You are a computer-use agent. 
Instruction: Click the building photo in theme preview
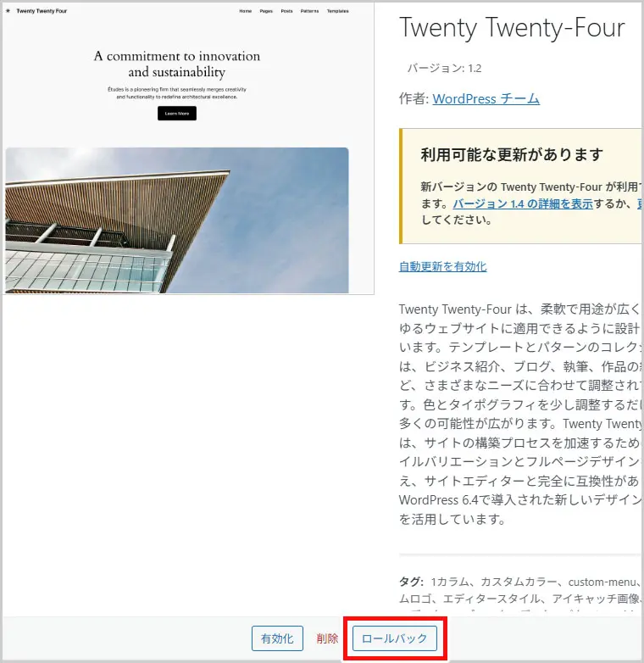(177, 220)
